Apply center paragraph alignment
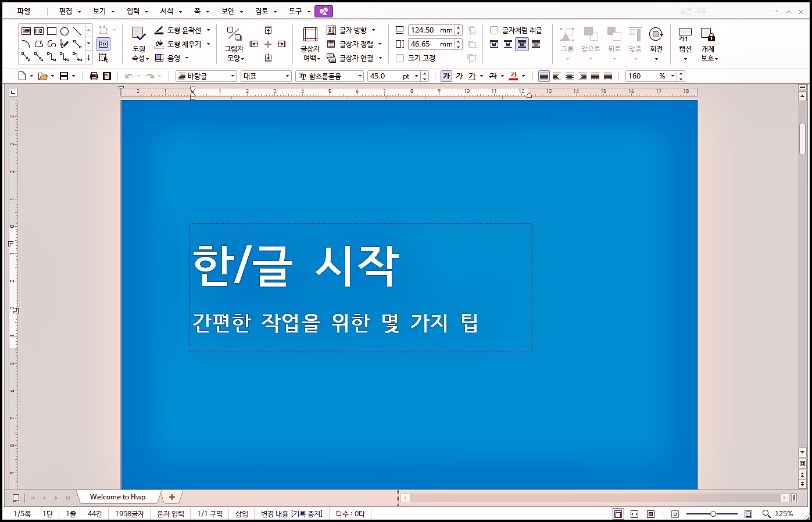The image size is (812, 522). (570, 76)
